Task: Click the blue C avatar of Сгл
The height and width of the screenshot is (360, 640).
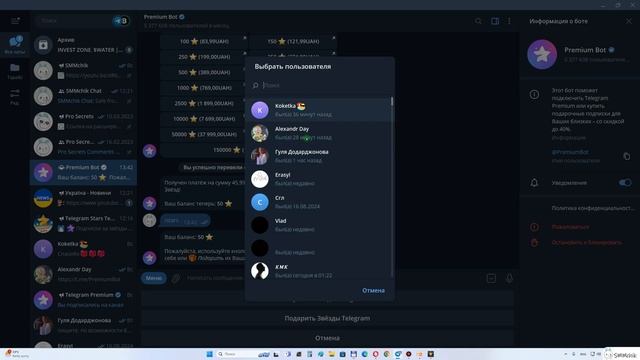Action: pos(260,202)
